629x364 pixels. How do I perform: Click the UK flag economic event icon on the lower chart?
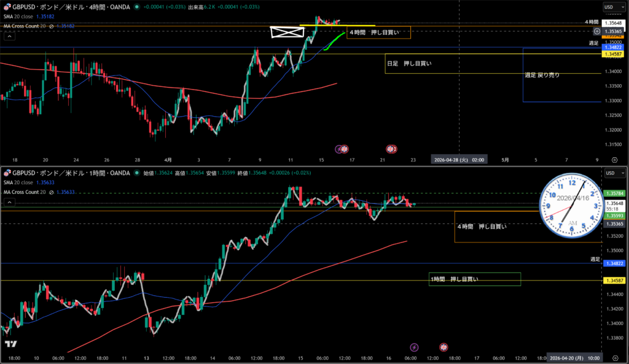point(444,347)
